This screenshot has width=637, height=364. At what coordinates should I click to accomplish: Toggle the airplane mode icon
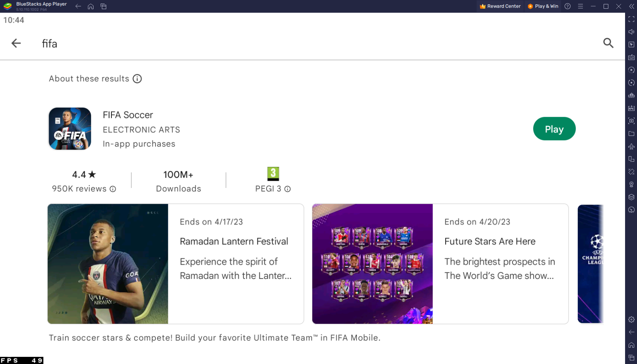pyautogui.click(x=631, y=146)
